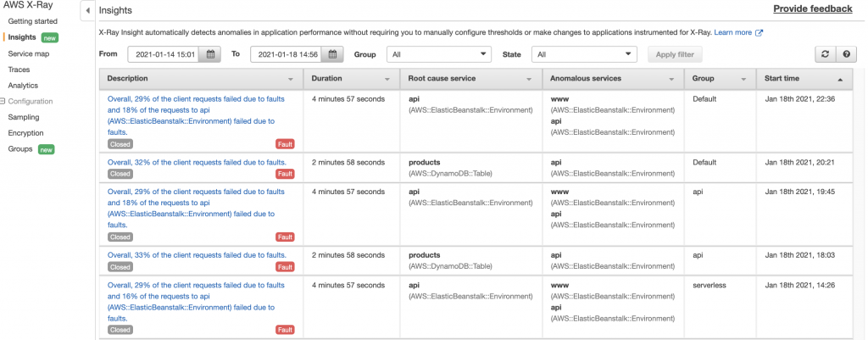Image resolution: width=868 pixels, height=340 pixels.
Task: Open Description column filter arrow
Action: (291, 79)
